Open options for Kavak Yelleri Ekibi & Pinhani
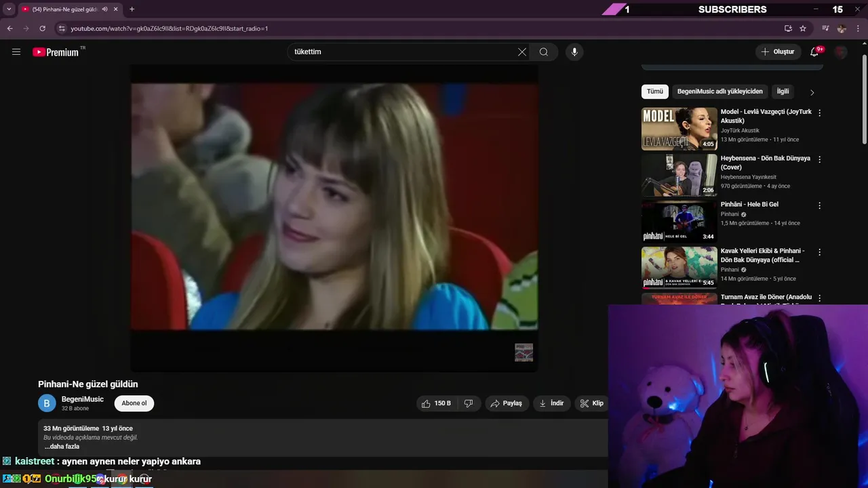The height and width of the screenshot is (488, 868). 819,251
